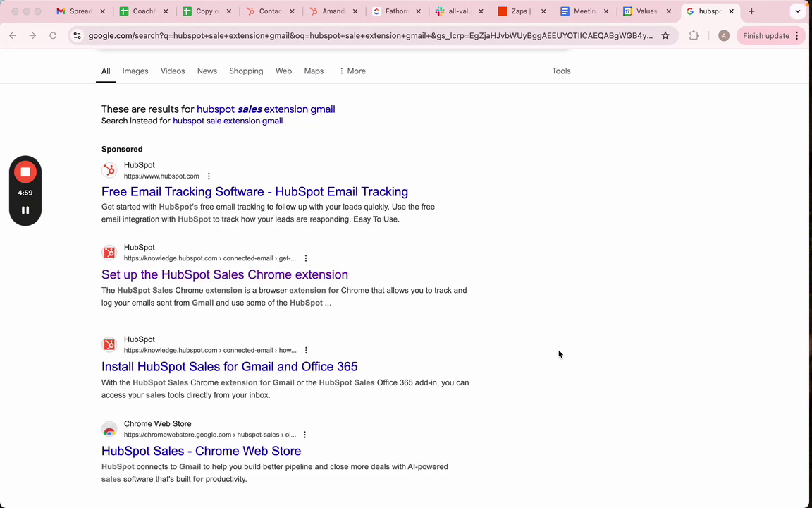The height and width of the screenshot is (508, 812).
Task: Switch to the Slack all-valu tab
Action: pos(460,11)
